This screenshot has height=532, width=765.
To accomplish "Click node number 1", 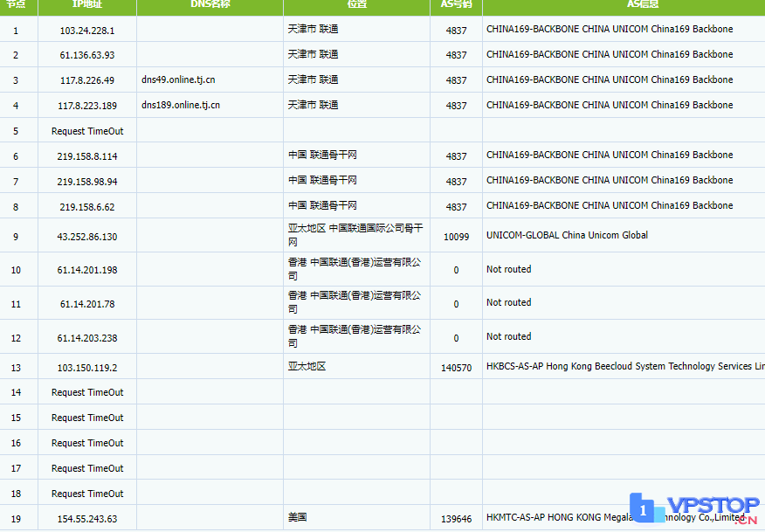I will pyautogui.click(x=16, y=31).
